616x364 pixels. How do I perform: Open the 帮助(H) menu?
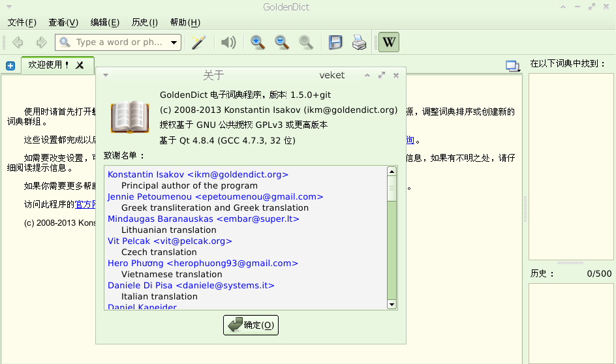pos(185,22)
